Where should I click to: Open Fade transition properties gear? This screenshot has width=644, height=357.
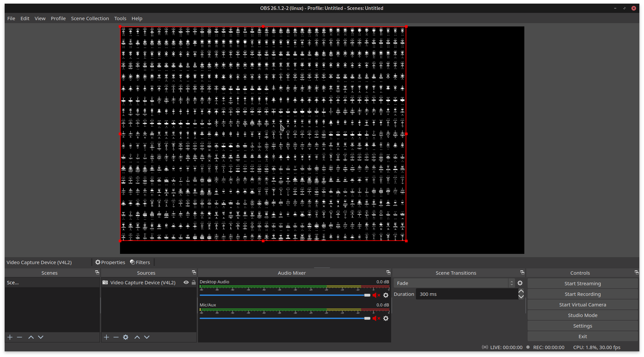(x=520, y=283)
